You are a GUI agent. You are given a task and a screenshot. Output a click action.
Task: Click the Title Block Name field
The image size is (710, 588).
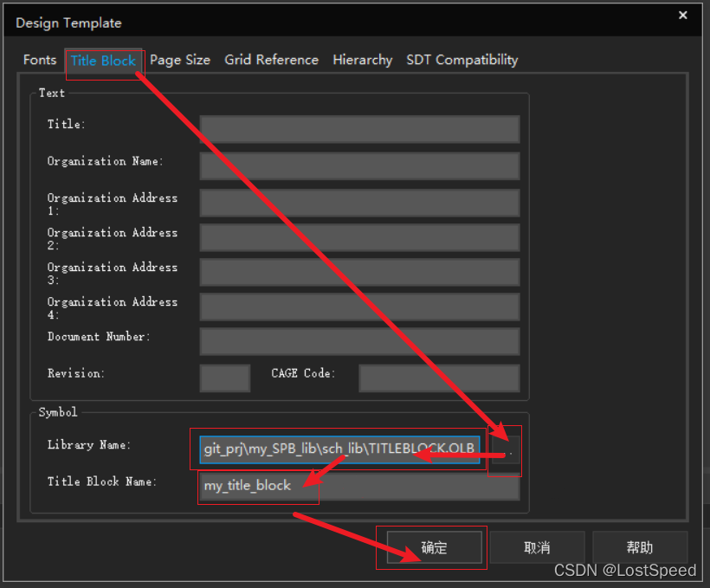[359, 486]
